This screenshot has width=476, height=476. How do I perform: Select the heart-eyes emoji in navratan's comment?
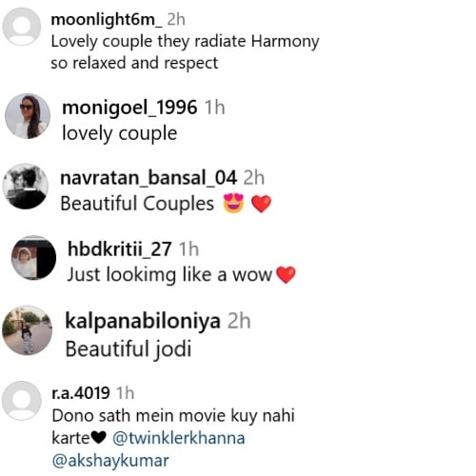234,203
